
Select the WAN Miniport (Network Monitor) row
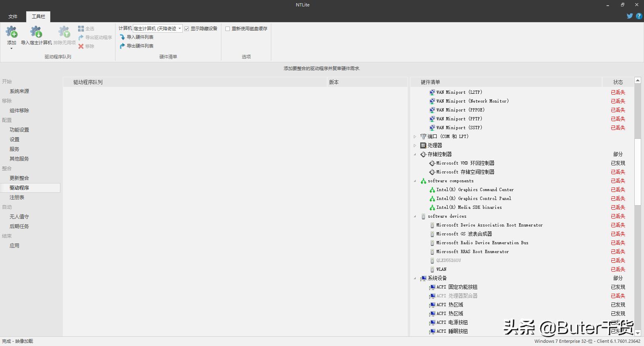(x=522, y=101)
